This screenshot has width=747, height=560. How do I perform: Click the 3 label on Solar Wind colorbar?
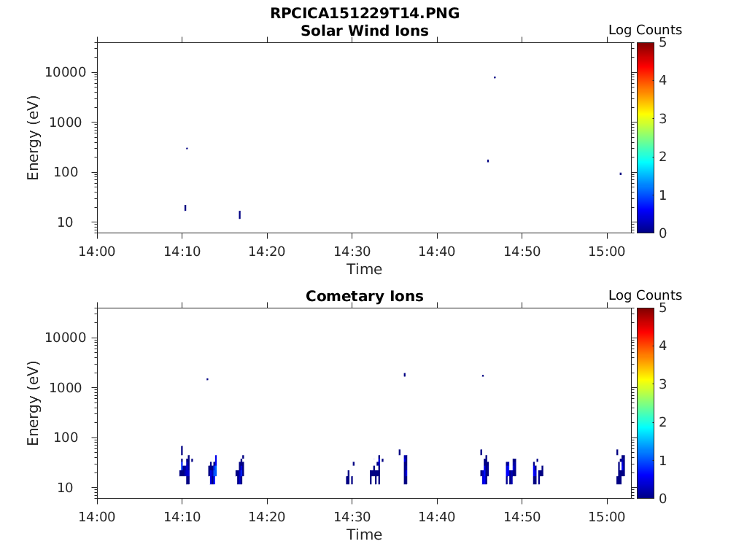click(662, 119)
